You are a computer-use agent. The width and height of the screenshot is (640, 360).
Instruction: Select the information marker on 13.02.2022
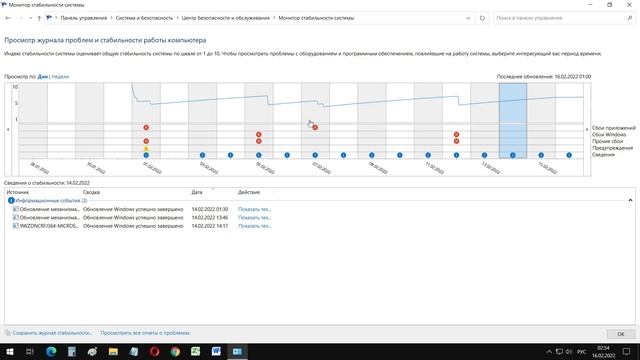[484, 155]
